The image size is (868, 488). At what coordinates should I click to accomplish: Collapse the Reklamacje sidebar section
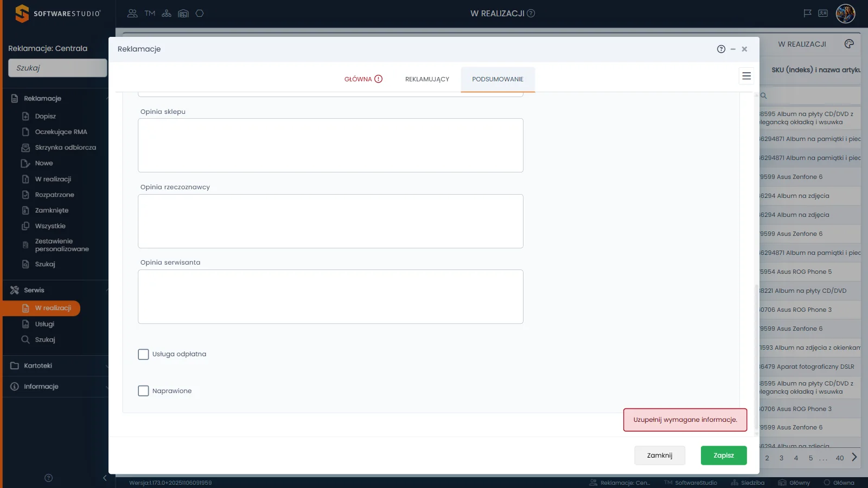(x=107, y=99)
